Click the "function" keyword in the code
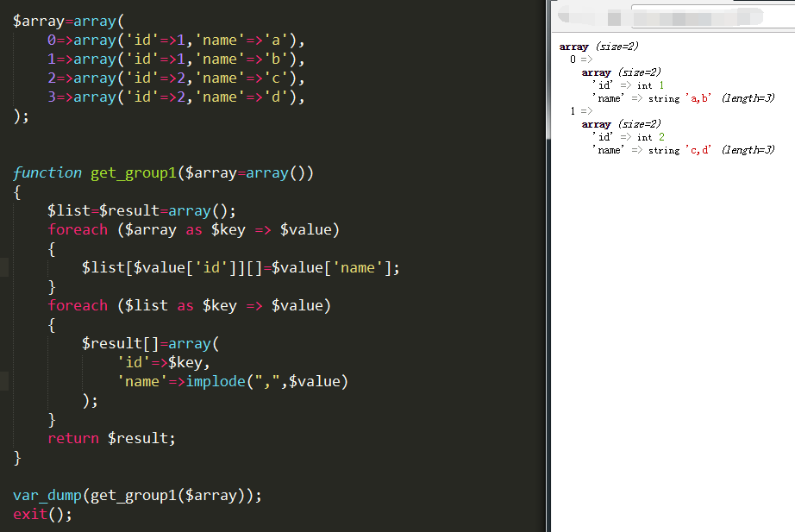 (47, 173)
